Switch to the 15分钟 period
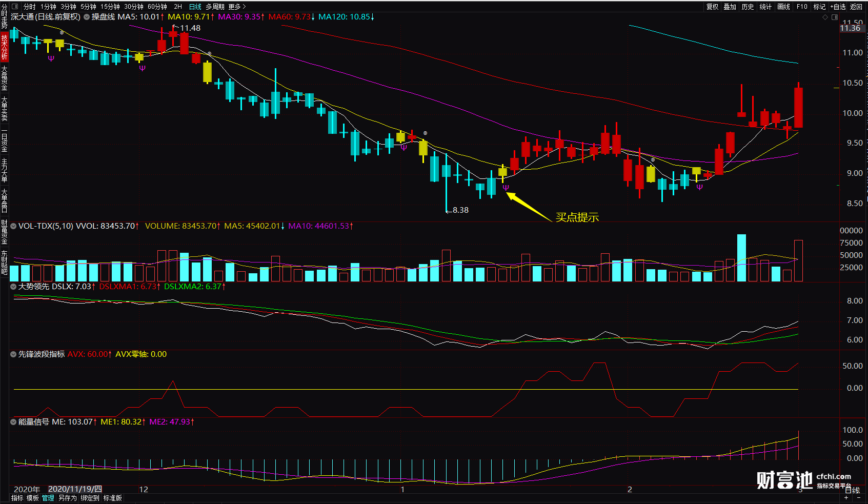This screenshot has width=868, height=504. click(x=110, y=7)
